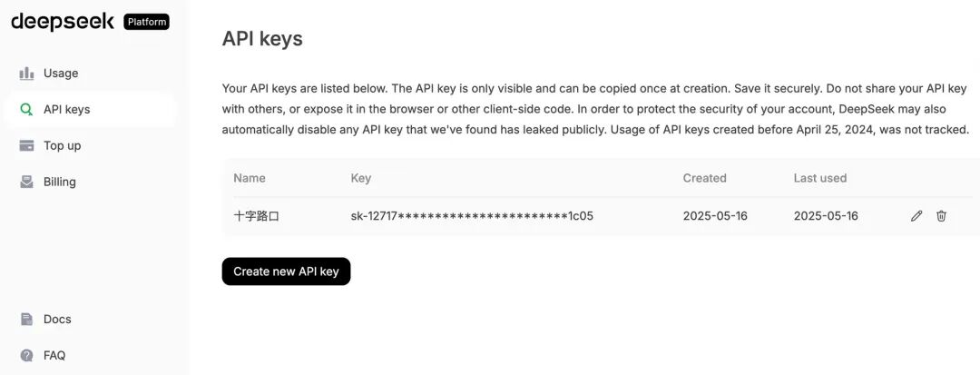This screenshot has height=375, width=980.
Task: Edit the 十字路口 key name with pencil icon
Action: click(916, 216)
